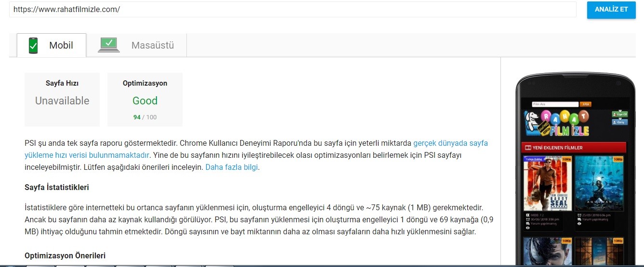Click the Venom poster thumbnail at bottom

547,252
